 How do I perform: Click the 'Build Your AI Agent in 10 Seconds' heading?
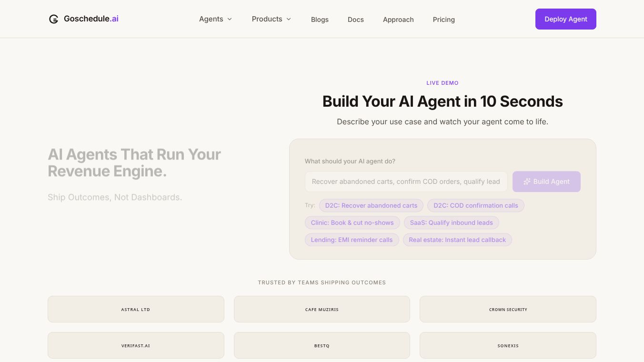tap(443, 101)
